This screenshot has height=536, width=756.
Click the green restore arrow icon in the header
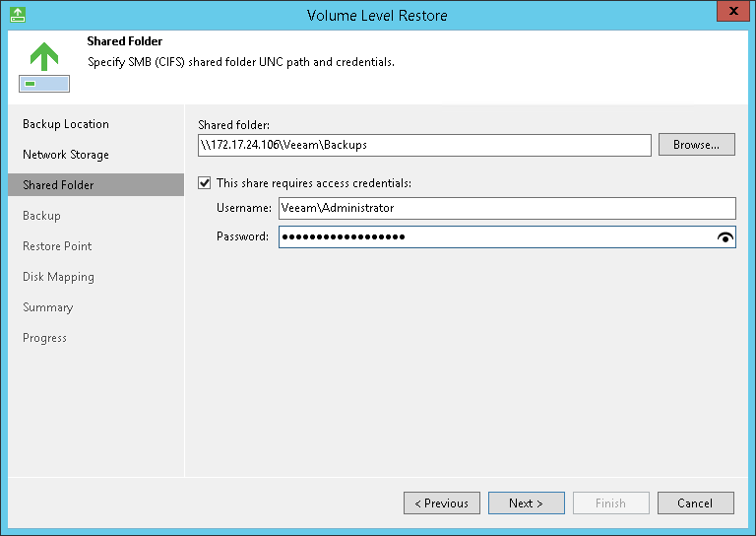pyautogui.click(x=44, y=67)
